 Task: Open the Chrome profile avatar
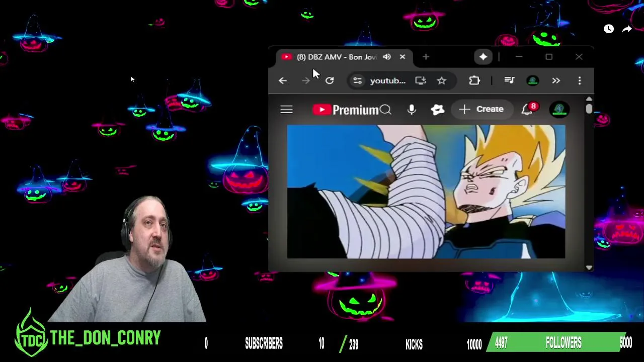pos(533,80)
